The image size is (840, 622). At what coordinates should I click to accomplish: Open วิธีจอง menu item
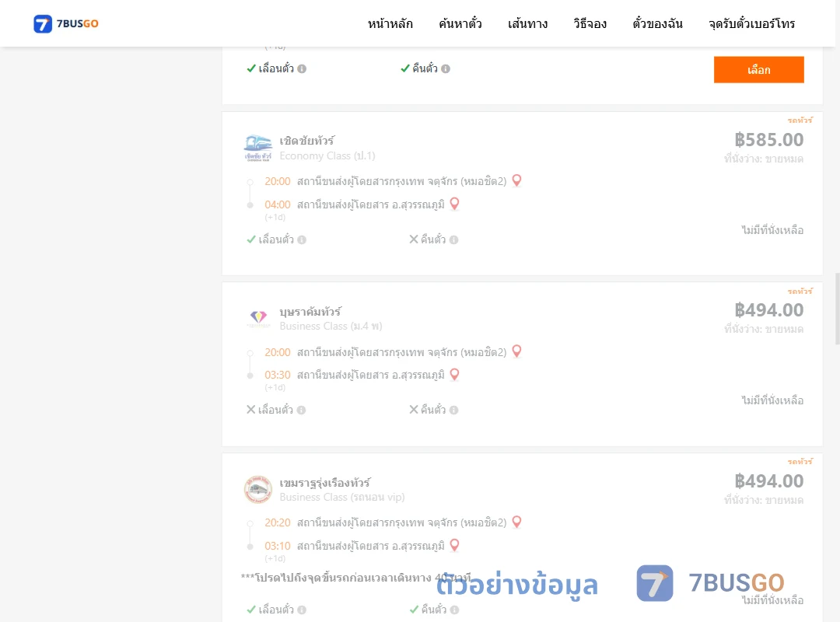click(590, 23)
